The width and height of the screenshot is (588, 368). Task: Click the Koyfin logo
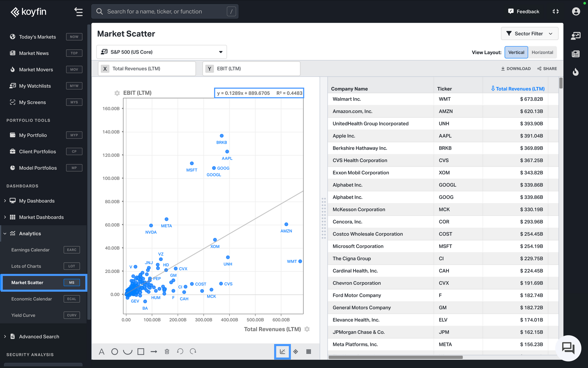[29, 12]
